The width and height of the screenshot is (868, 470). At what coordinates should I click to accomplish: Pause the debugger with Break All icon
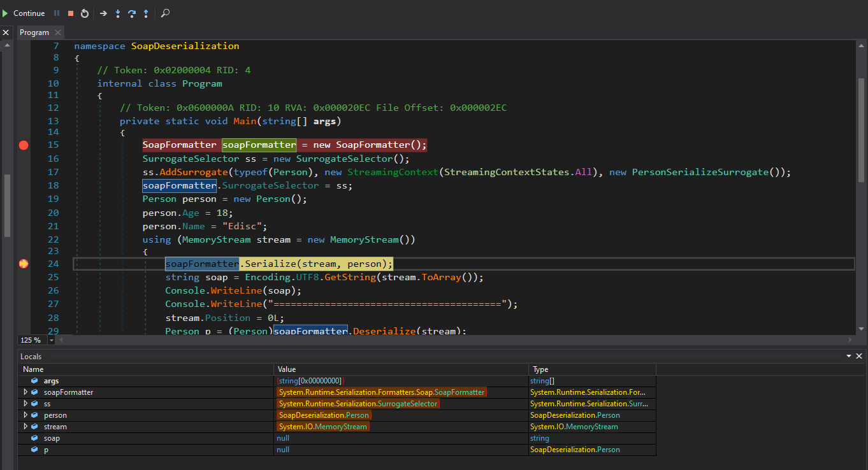[x=57, y=13]
